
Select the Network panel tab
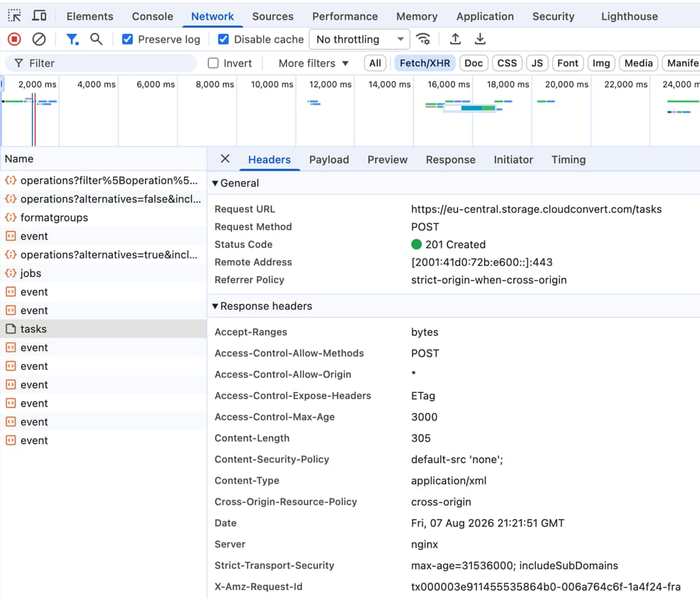pos(212,17)
